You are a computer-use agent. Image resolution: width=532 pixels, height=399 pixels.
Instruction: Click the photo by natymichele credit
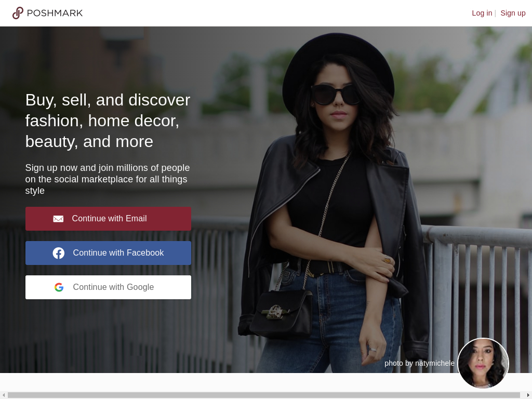click(419, 363)
